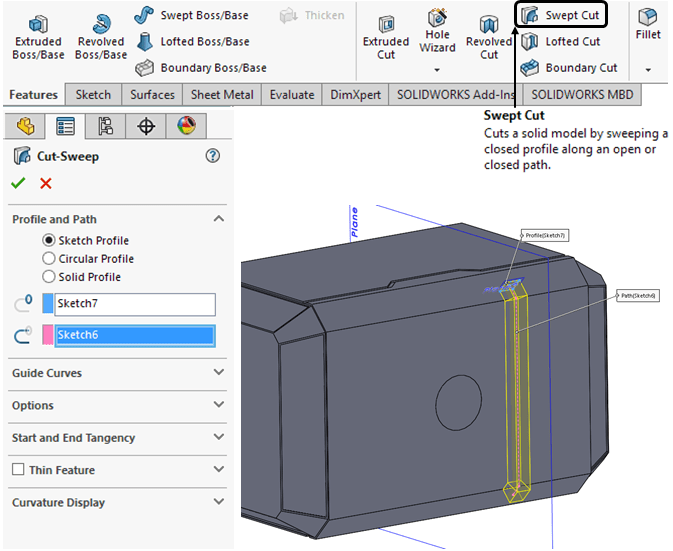This screenshot has width=673, height=551.
Task: Cancel Cut-Sweep with the red X
Action: tap(45, 183)
